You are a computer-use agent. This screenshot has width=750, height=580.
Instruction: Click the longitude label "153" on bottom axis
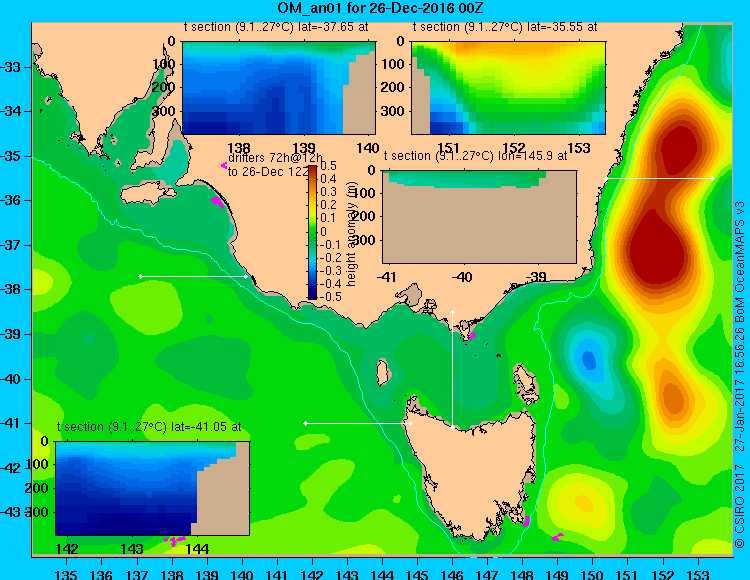[698, 574]
